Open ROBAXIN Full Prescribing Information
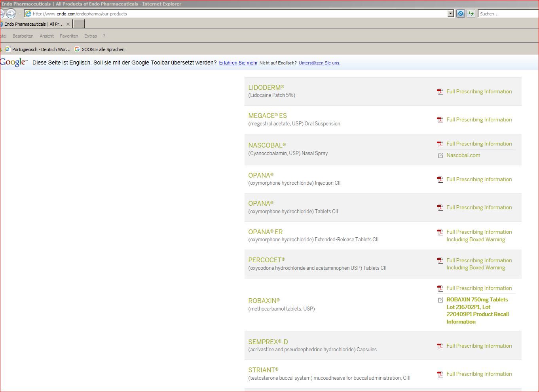The height and width of the screenshot is (392, 539). click(x=479, y=288)
